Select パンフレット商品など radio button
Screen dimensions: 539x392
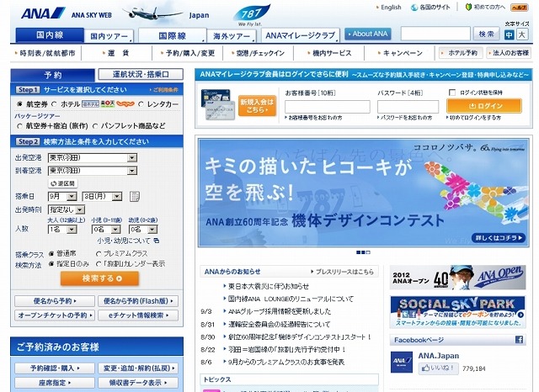click(x=95, y=126)
